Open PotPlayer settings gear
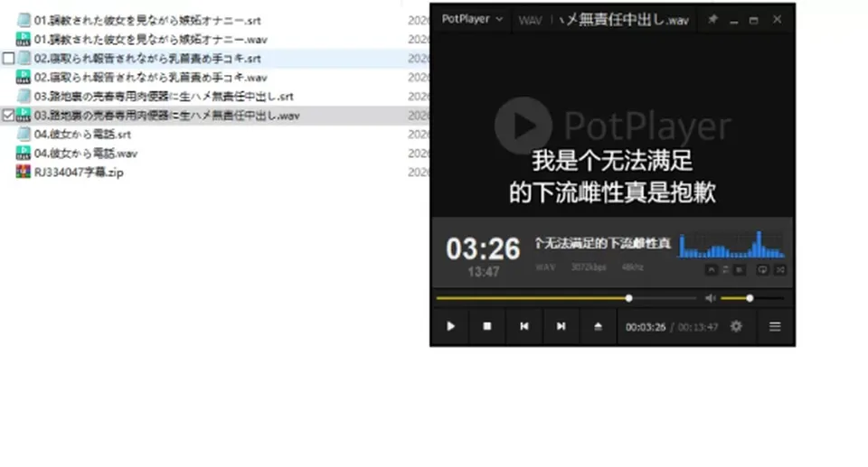Image resolution: width=868 pixels, height=467 pixels. [x=736, y=326]
